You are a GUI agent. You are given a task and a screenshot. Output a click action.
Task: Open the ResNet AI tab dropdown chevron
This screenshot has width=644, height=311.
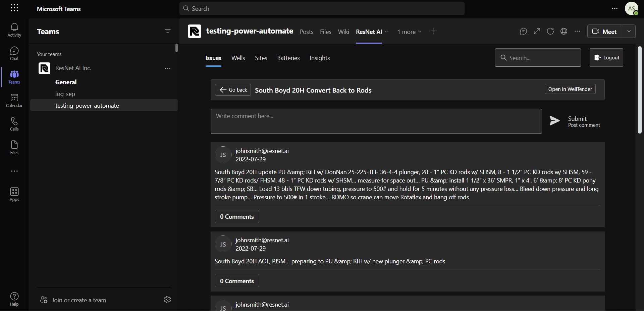tap(386, 32)
